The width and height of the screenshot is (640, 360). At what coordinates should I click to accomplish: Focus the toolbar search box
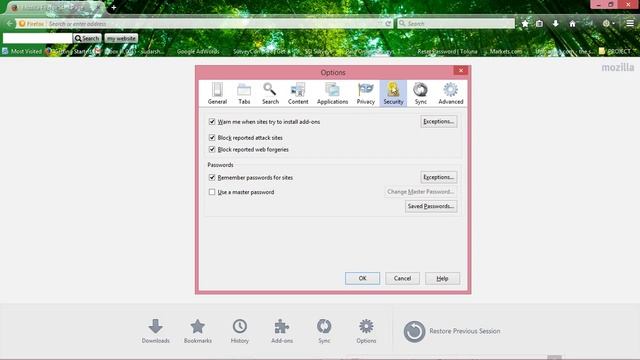point(456,24)
